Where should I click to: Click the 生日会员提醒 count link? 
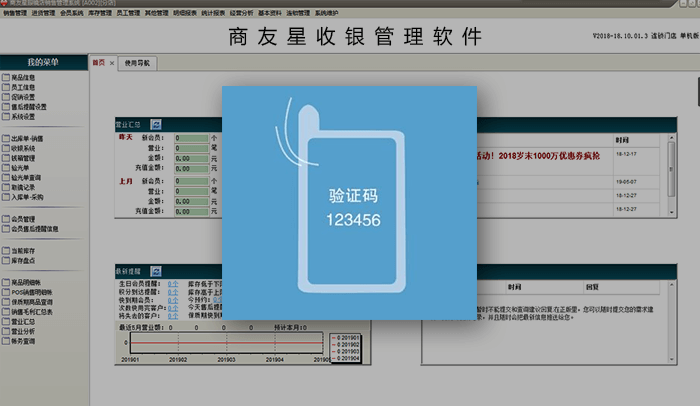173,284
